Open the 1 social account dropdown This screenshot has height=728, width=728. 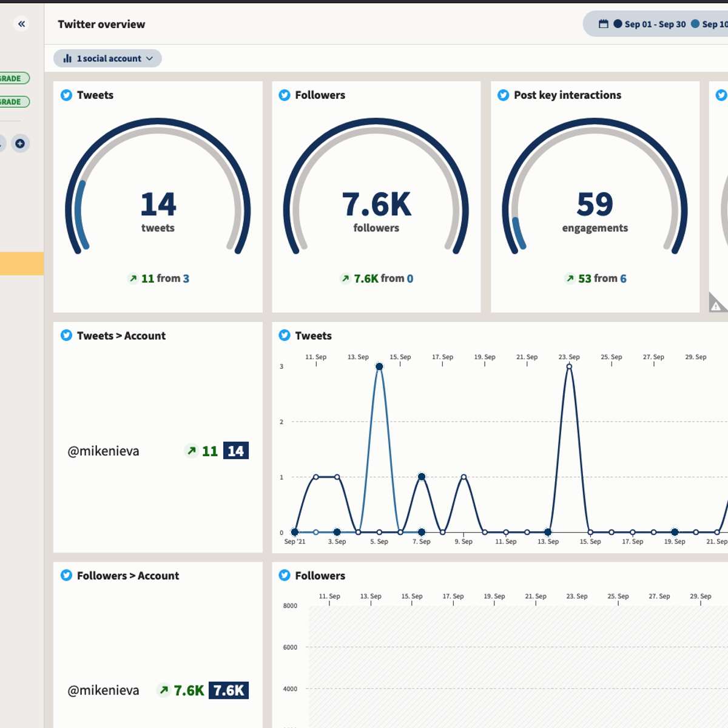coord(108,59)
